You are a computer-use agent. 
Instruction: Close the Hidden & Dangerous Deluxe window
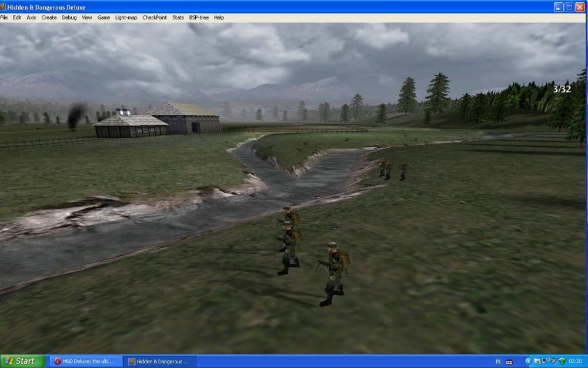580,7
